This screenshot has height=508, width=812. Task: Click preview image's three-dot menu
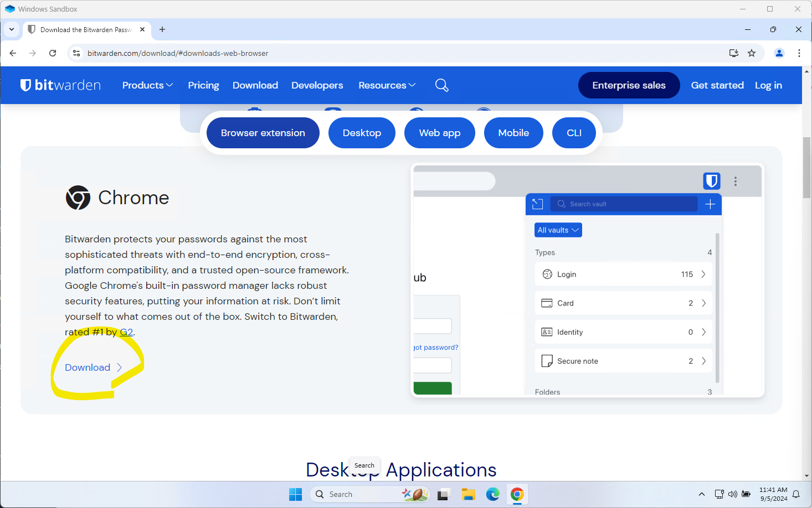tap(736, 181)
